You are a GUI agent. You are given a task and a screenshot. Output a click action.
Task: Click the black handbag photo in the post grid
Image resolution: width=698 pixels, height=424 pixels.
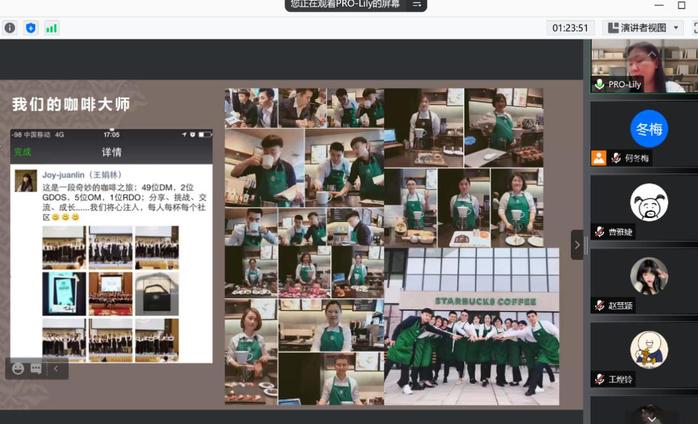click(x=157, y=294)
